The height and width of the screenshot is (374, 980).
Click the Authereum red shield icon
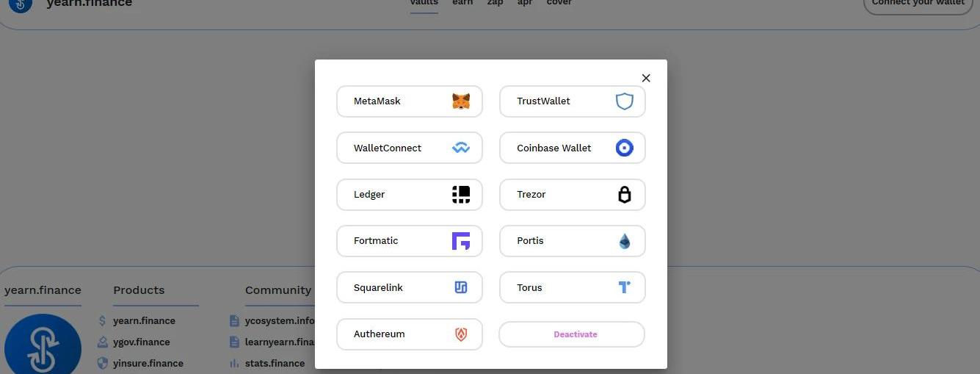(x=461, y=334)
